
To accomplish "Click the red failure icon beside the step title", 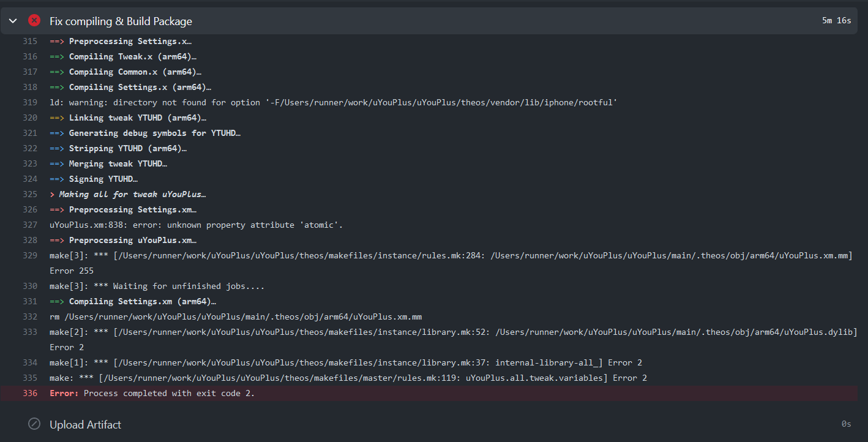I will tap(34, 20).
